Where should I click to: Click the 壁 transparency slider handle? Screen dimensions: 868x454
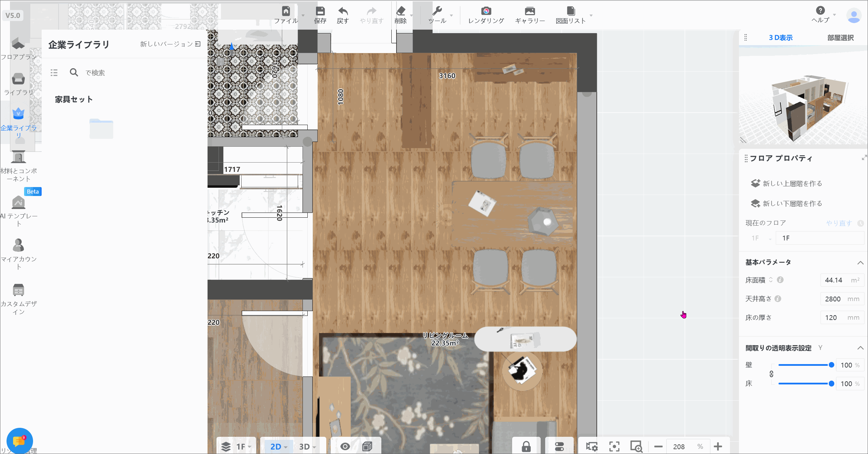click(831, 365)
